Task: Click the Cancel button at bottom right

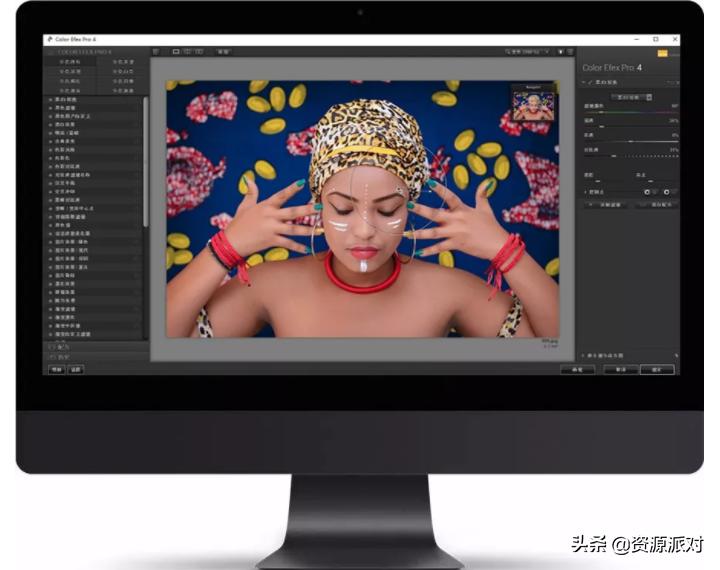Action: [x=621, y=370]
